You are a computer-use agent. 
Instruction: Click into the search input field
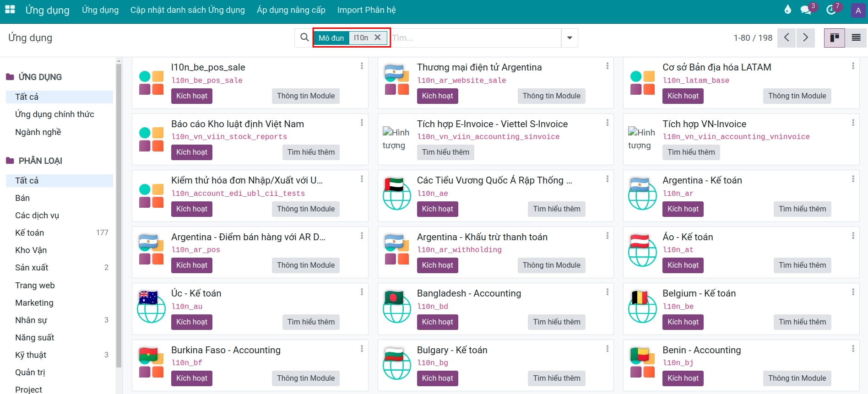(x=476, y=38)
